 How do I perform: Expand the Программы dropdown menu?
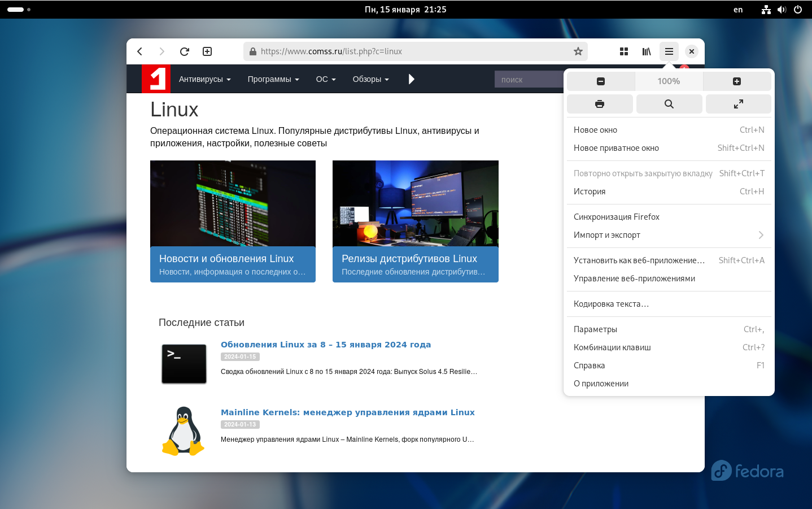tap(273, 79)
